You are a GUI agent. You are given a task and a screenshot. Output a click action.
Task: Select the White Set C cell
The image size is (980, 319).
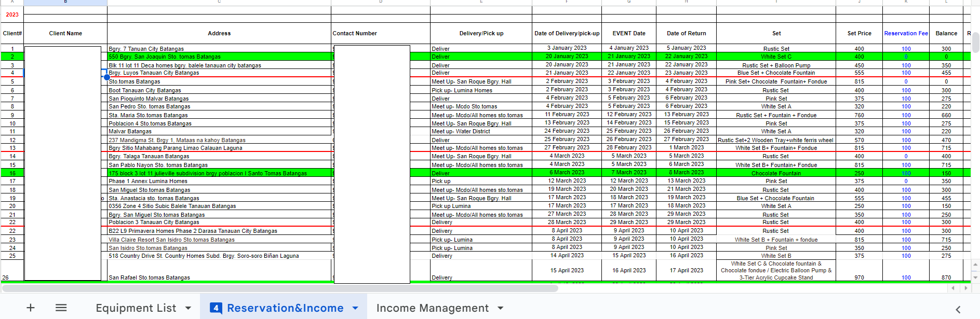point(776,57)
